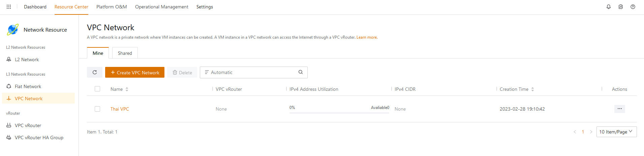Click the search magnifier icon

(300, 72)
